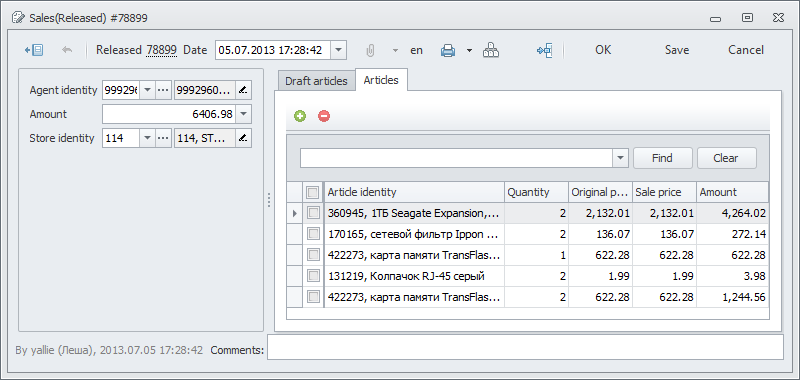Screen dimensions: 800x380
Task: Click the 78899 document number link
Action: (161, 50)
